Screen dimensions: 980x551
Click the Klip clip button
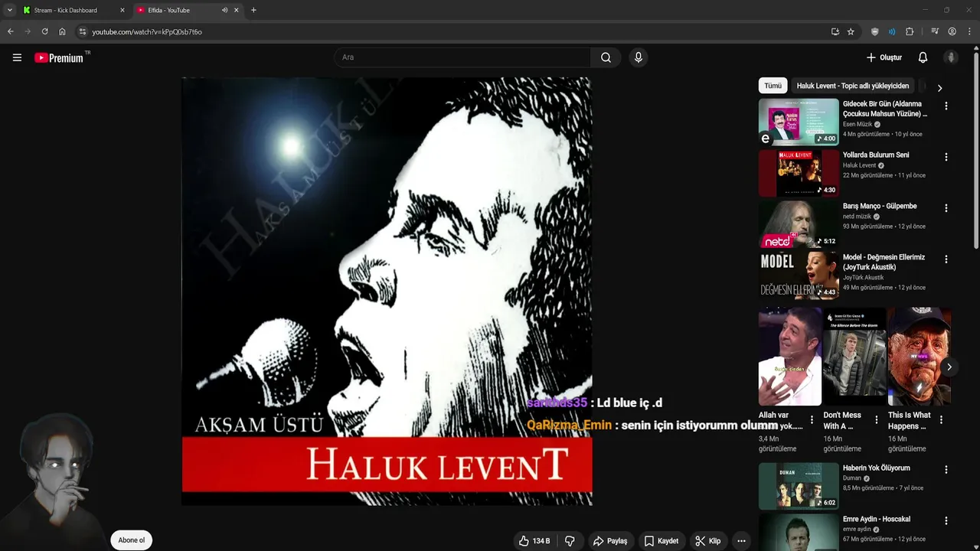click(x=708, y=541)
